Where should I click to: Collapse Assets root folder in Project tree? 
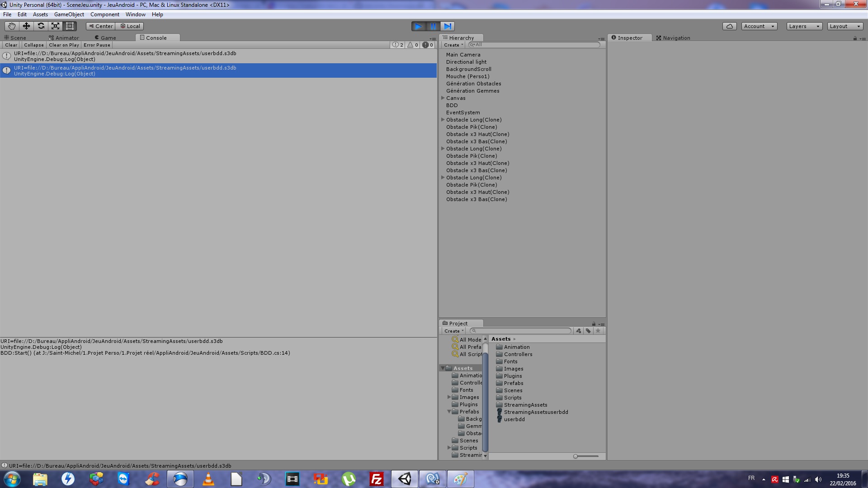tap(443, 368)
